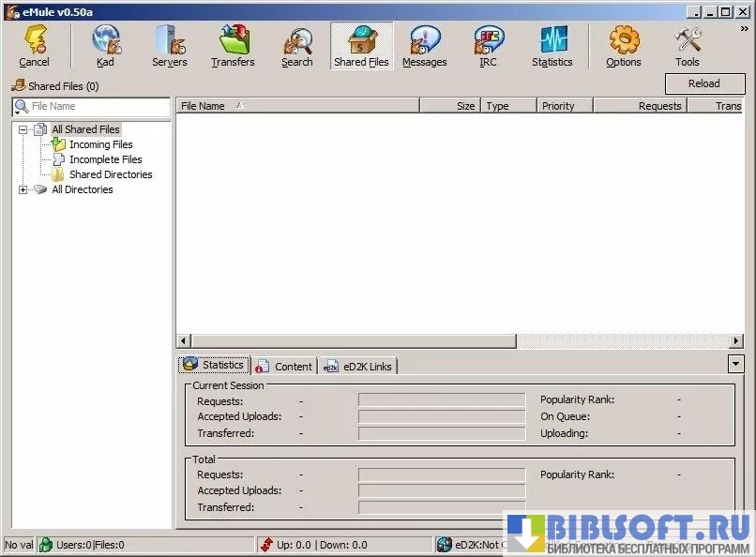Open the Kad network view
The image size is (756, 557).
pyautogui.click(x=105, y=46)
